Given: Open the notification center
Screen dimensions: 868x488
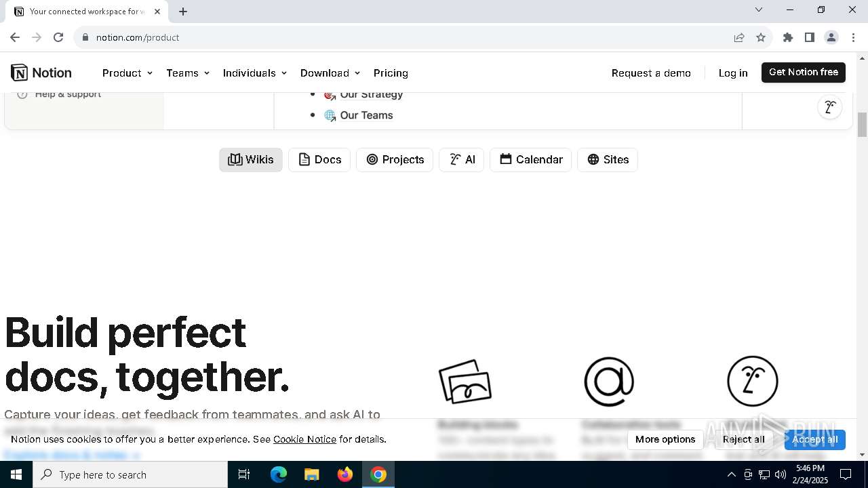Looking at the screenshot, I should (x=846, y=474).
